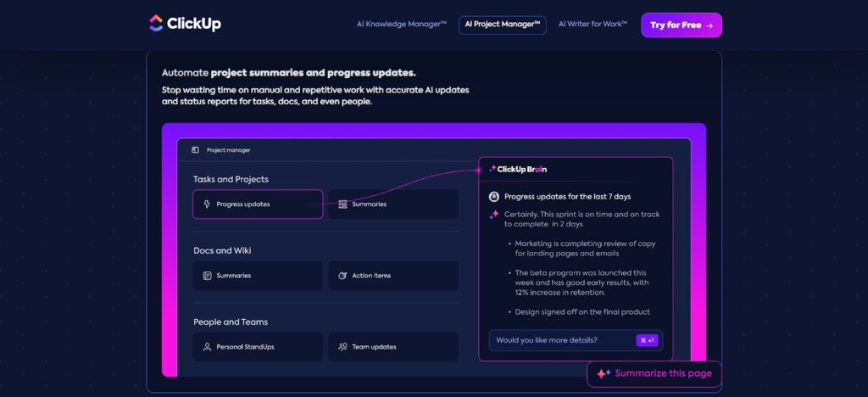Switch to the AI Knowledge Manager tab
The height and width of the screenshot is (397, 868).
pyautogui.click(x=401, y=25)
